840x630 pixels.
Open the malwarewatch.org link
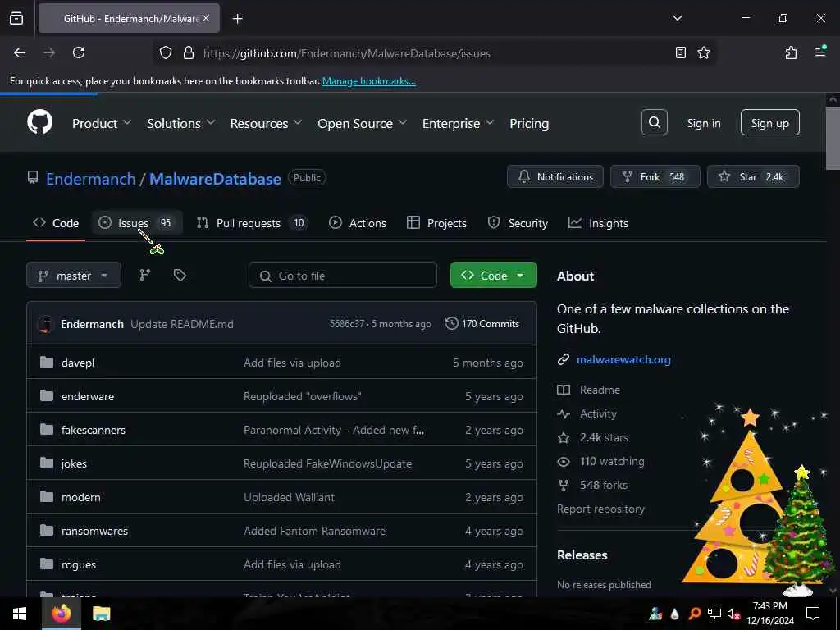[623, 359]
